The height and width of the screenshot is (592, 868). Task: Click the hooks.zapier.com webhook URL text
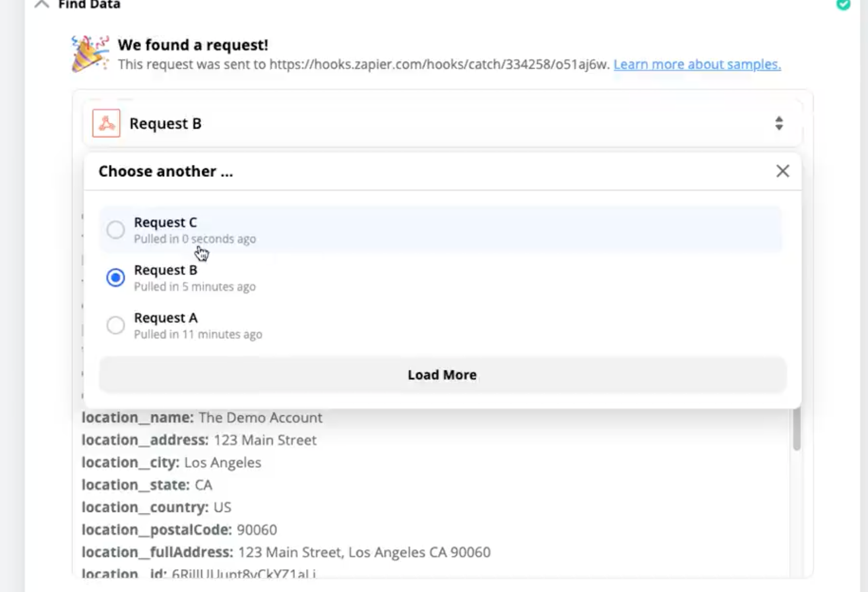pyautogui.click(x=439, y=65)
